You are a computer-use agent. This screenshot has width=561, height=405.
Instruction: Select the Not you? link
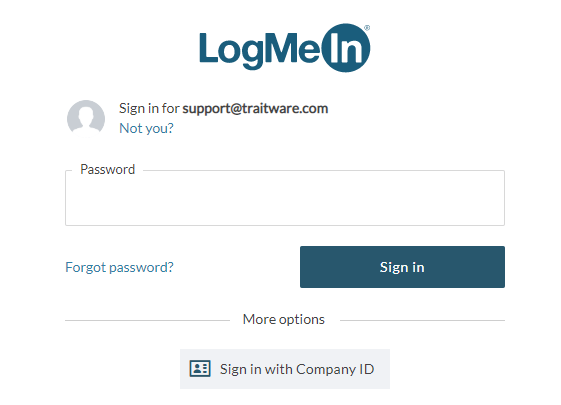pos(146,128)
